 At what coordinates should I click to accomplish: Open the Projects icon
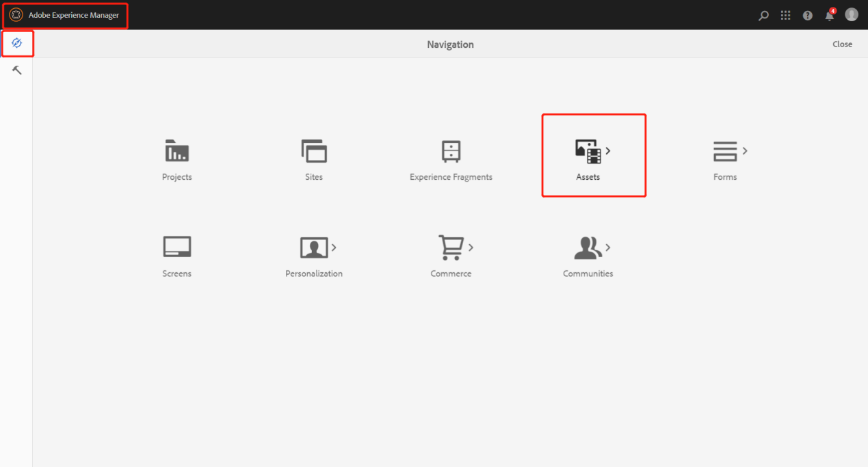(x=176, y=151)
